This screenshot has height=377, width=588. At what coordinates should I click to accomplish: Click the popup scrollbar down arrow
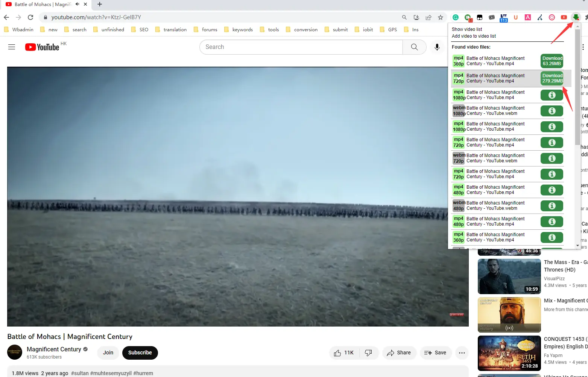point(578,246)
